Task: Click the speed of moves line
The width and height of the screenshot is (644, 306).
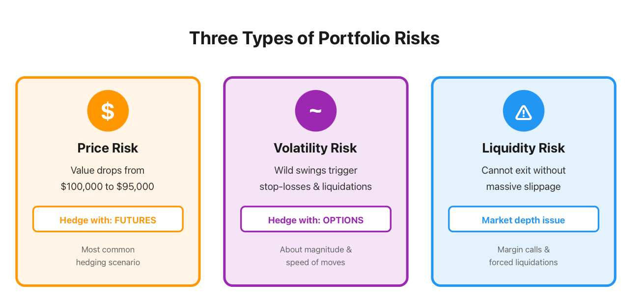Action: tap(316, 262)
